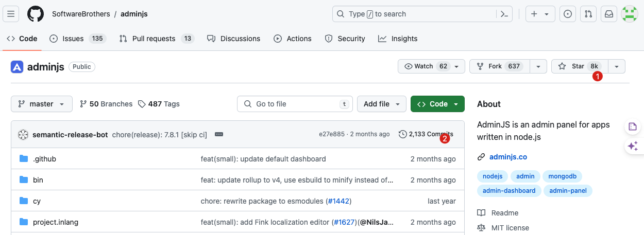644x235 pixels.
Task: Select the mongodb topic tag
Action: 562,176
